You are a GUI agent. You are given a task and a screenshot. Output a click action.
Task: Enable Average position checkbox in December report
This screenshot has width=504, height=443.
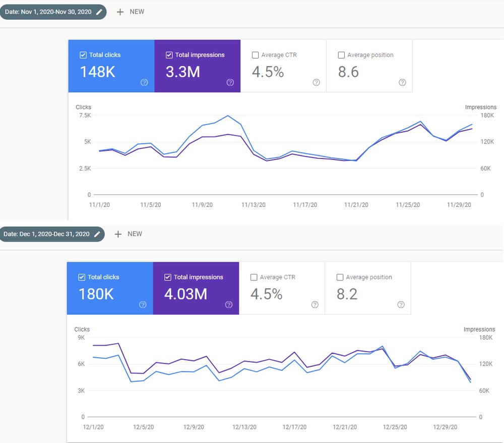340,278
